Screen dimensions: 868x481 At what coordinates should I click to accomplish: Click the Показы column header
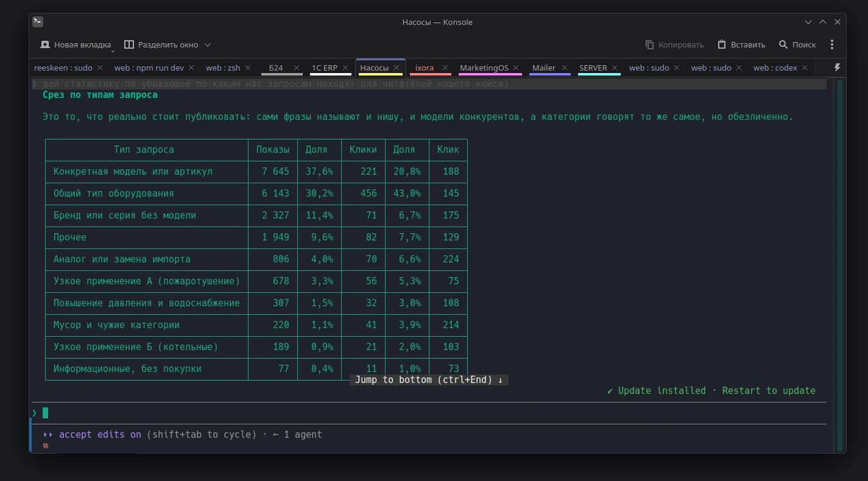pos(272,150)
